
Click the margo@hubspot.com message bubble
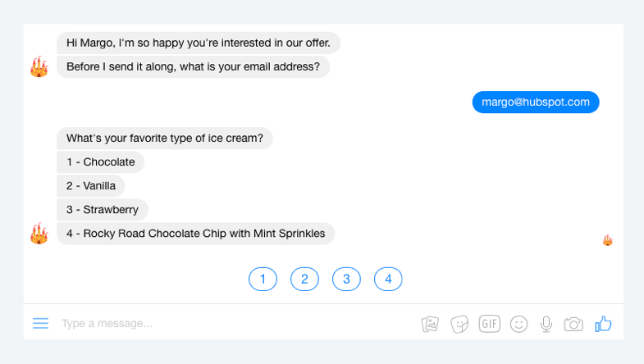point(536,102)
